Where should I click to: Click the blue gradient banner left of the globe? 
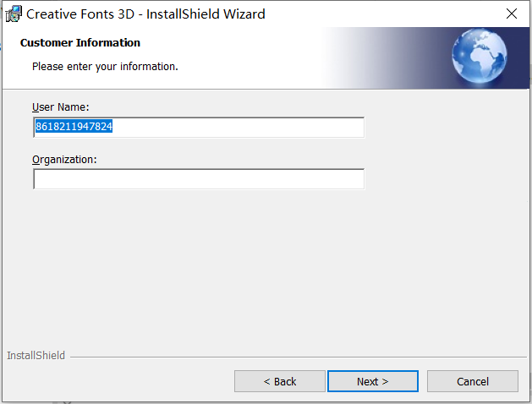(x=387, y=57)
